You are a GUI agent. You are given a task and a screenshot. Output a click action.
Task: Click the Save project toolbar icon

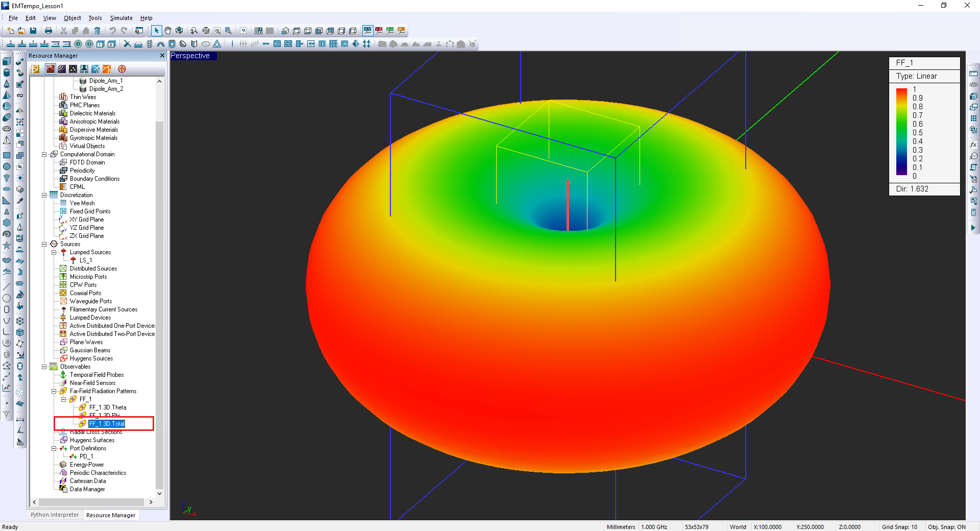[33, 31]
